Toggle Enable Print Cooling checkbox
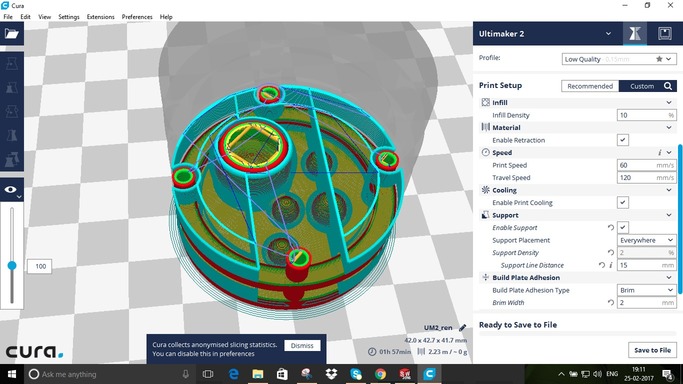 coord(622,202)
